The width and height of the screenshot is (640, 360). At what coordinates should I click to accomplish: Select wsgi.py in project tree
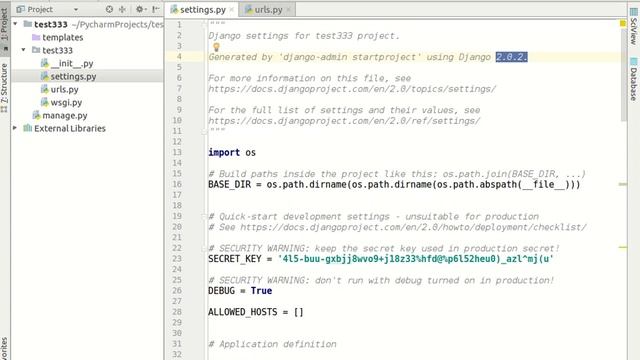coord(61,102)
